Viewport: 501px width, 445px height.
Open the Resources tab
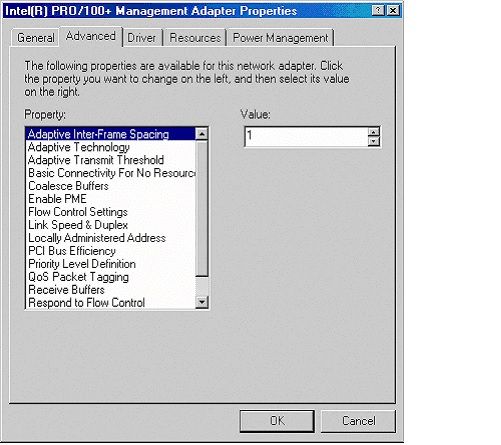pos(195,38)
